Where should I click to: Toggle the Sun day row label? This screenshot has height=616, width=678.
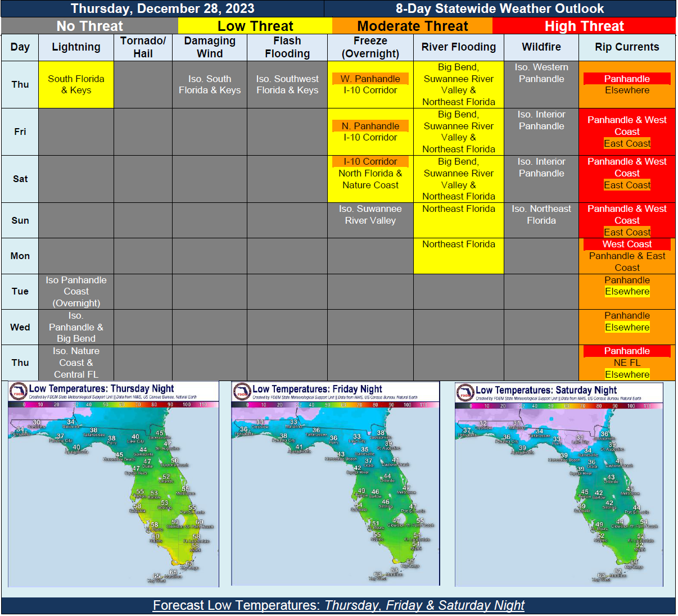click(x=20, y=220)
